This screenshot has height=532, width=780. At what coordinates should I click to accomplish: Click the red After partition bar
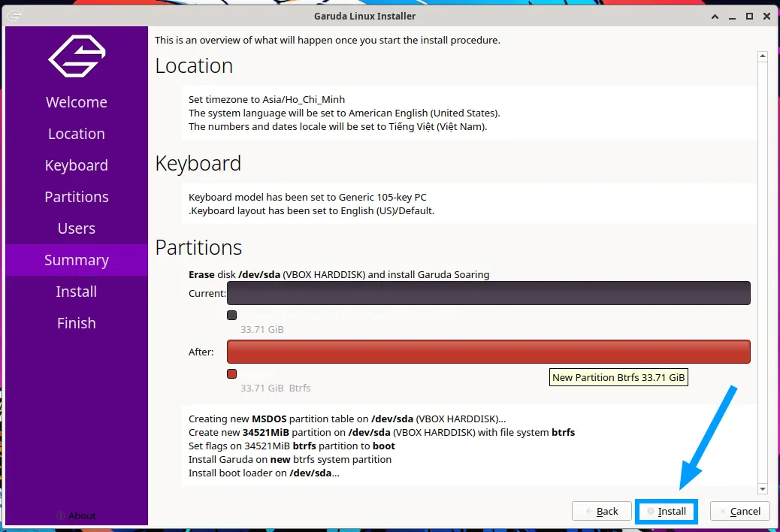click(488, 352)
